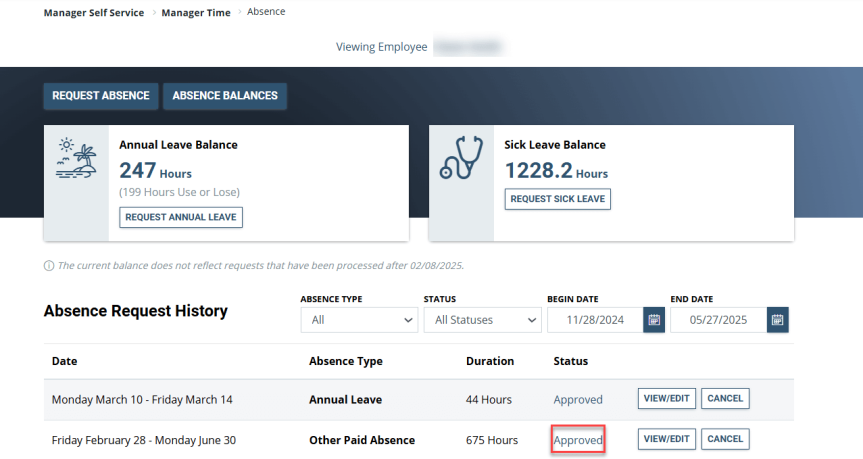
Task: Cancel the Annual Leave request
Action: pyautogui.click(x=725, y=398)
